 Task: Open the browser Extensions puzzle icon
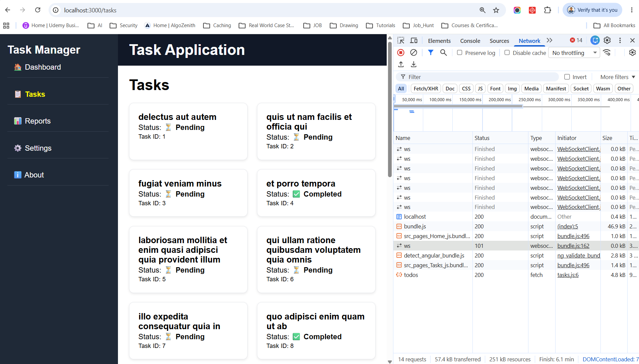click(x=548, y=10)
